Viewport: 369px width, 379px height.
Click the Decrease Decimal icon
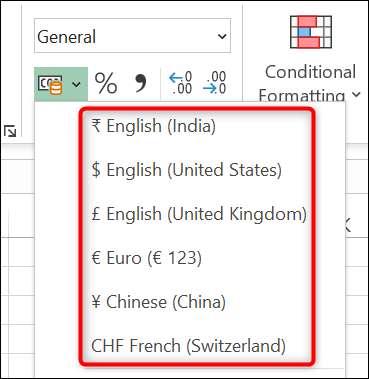point(214,83)
